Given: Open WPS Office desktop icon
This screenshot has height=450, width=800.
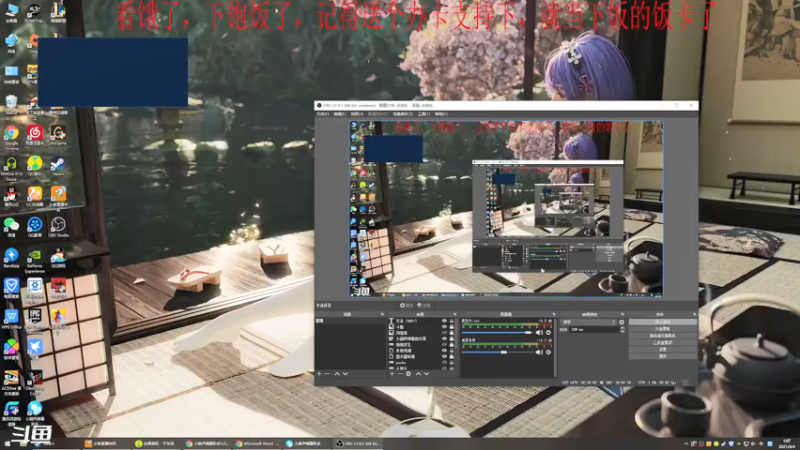Looking at the screenshot, I should 11,319.
